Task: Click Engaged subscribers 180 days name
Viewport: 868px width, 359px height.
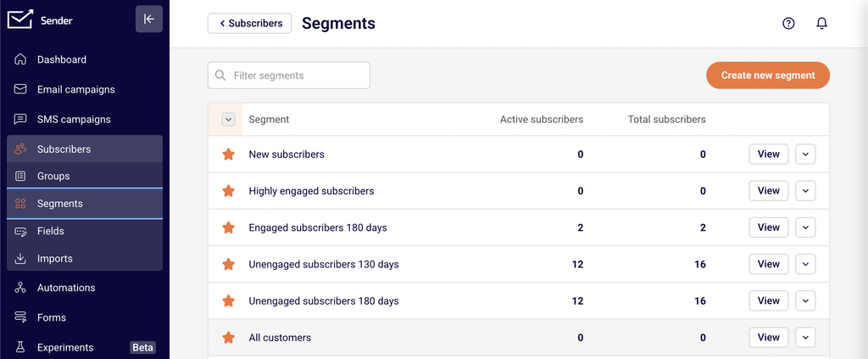Action: pos(318,227)
